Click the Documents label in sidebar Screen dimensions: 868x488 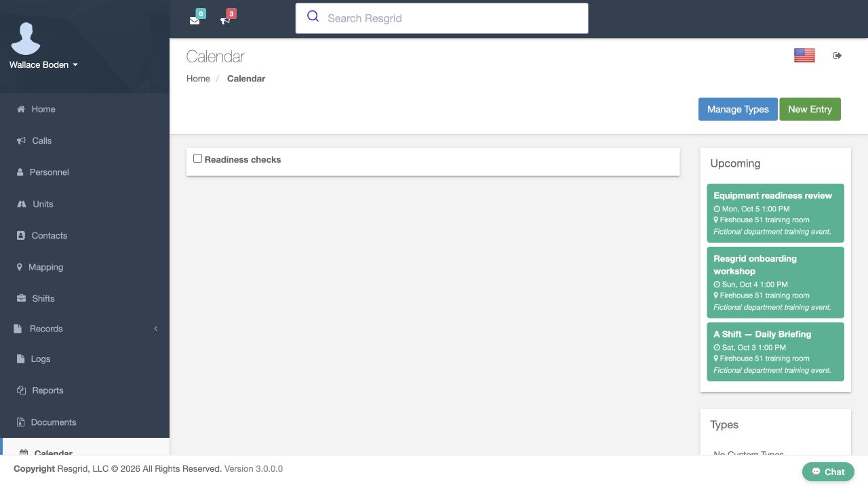[x=54, y=422]
